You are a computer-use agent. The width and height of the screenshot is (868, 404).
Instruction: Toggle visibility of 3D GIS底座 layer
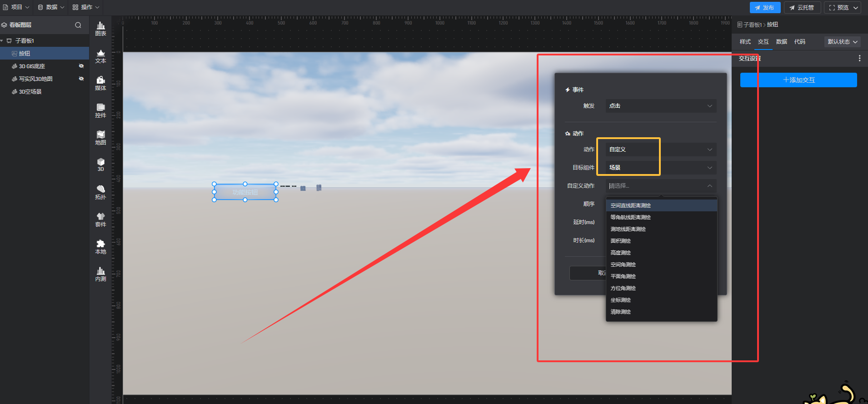pyautogui.click(x=81, y=66)
